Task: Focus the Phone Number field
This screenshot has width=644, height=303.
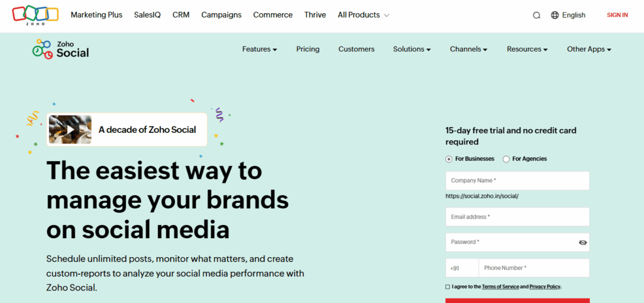Action: pos(534,268)
